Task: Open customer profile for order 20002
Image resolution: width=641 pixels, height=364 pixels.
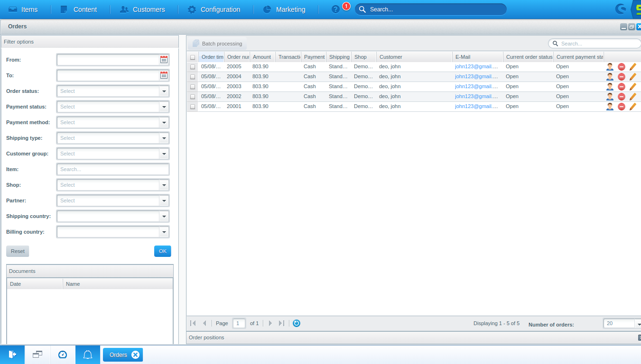Action: pos(610,97)
